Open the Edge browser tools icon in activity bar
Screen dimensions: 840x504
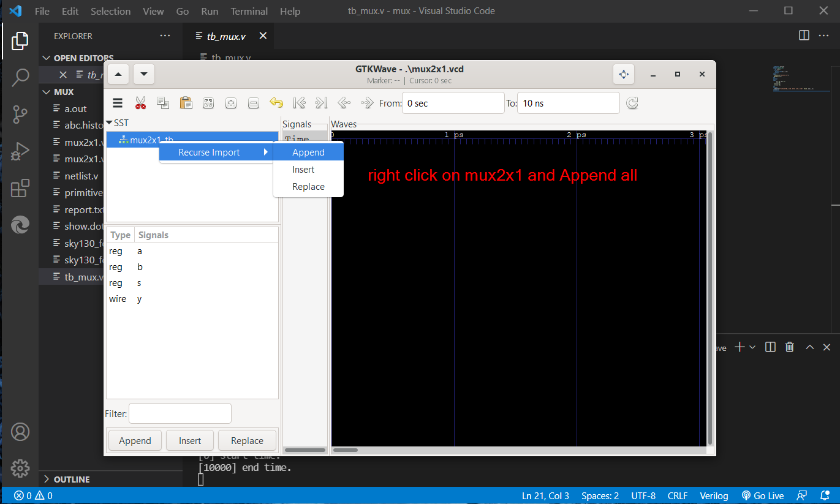pyautogui.click(x=20, y=224)
